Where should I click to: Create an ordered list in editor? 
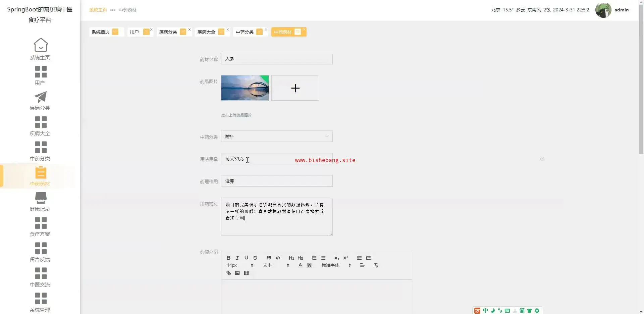tap(314, 258)
